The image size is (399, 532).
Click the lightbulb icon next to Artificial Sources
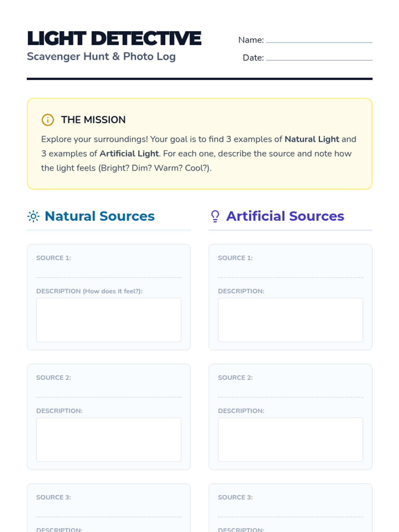tap(215, 216)
